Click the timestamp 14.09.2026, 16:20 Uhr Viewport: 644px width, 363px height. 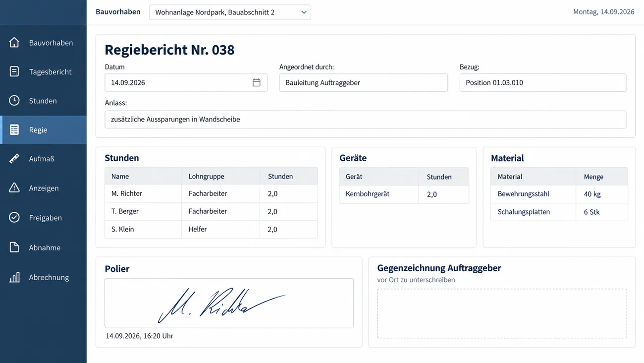click(139, 336)
